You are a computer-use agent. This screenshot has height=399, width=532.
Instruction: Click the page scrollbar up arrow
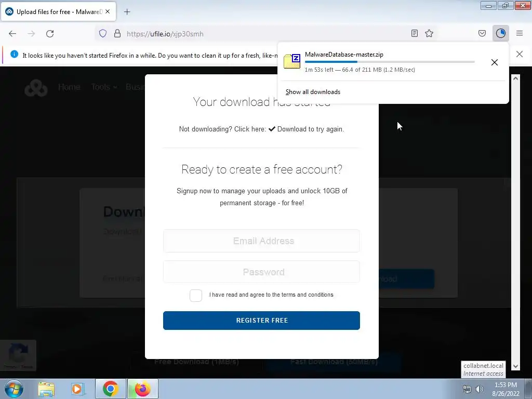pyautogui.click(x=515, y=78)
